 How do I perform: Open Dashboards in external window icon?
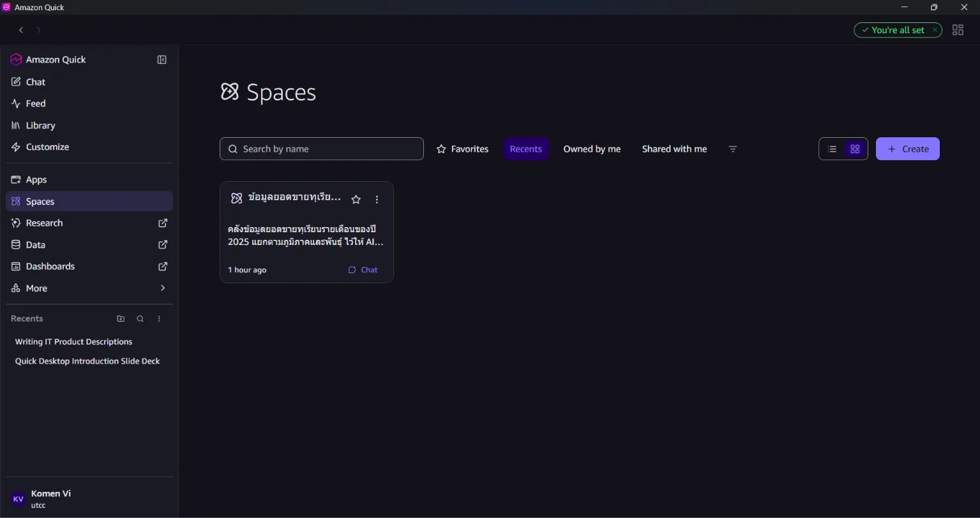pyautogui.click(x=163, y=267)
